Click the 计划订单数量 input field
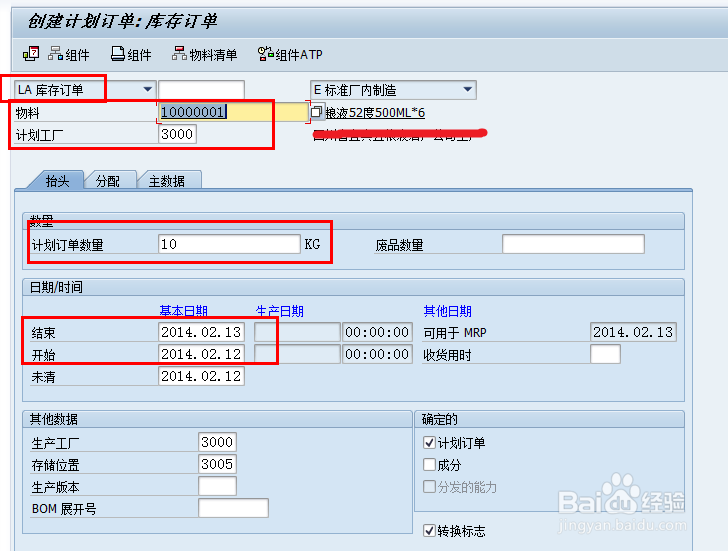The width and height of the screenshot is (728, 551). click(x=229, y=244)
